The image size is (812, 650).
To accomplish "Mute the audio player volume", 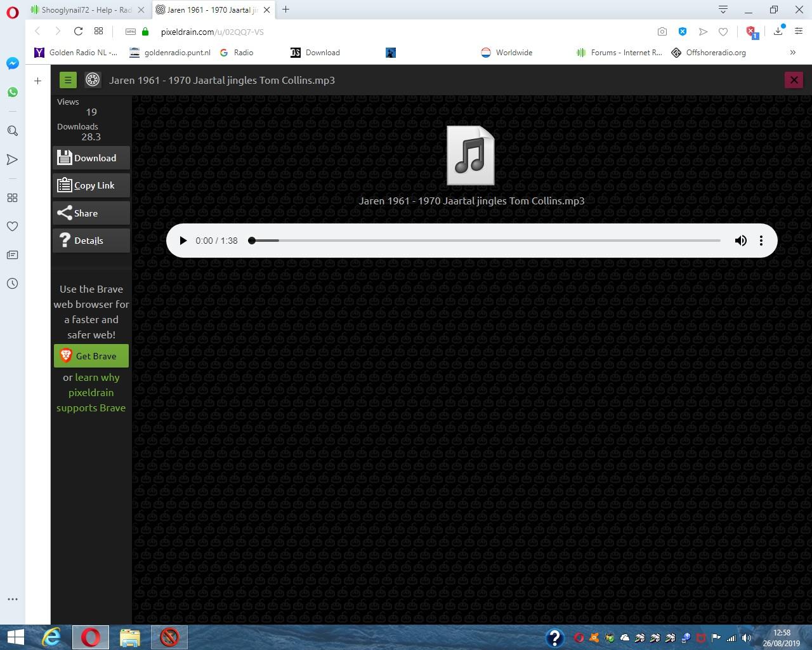I will (x=740, y=241).
